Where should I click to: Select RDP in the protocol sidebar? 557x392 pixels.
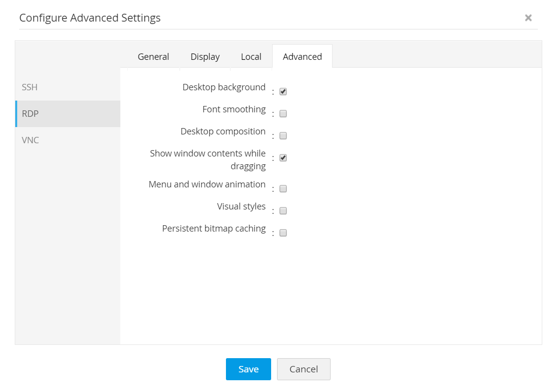coord(30,113)
